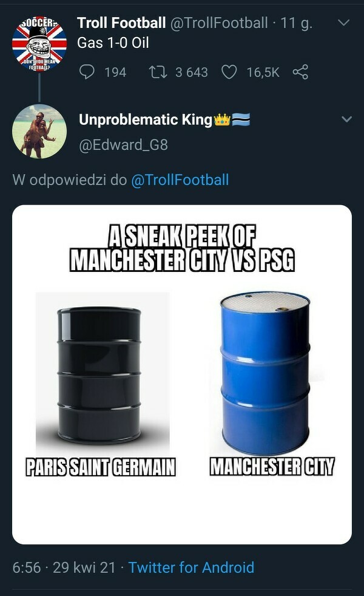Click the tweet timestamp 6:56 · 29 kwi 21

[64, 567]
